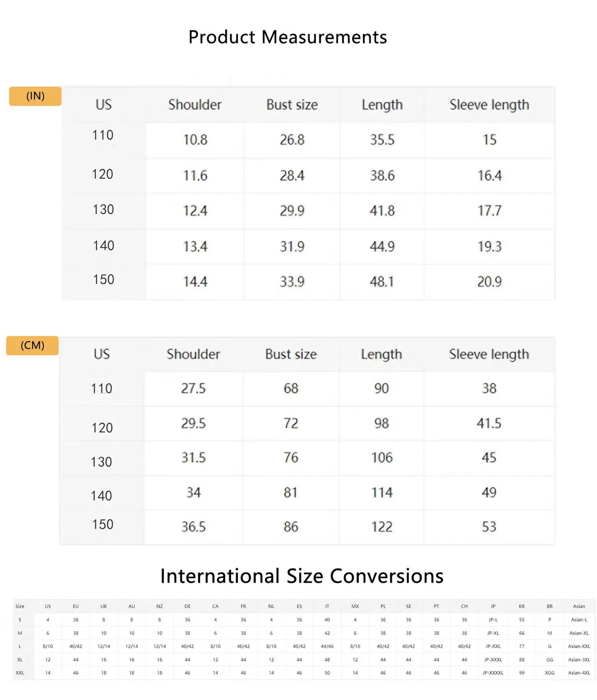Image resolution: width=597 pixels, height=700 pixels.
Task: Click the Bust size header in inches table
Action: (292, 105)
